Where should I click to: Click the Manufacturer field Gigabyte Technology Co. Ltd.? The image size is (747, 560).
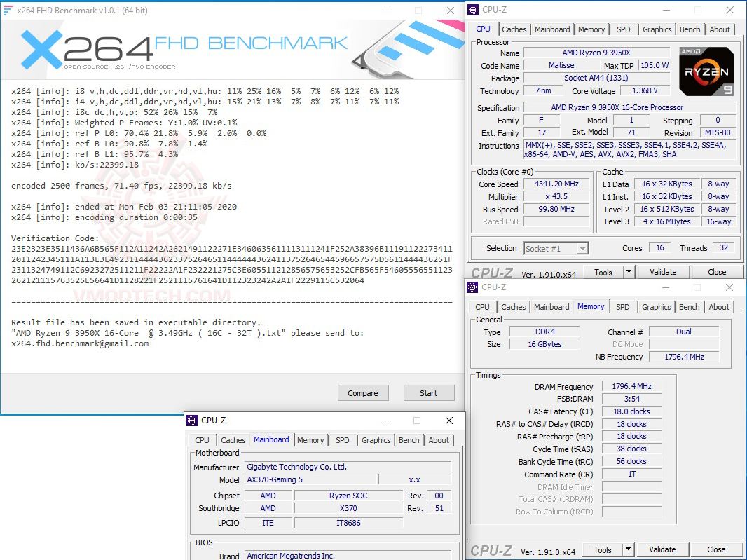pos(348,467)
